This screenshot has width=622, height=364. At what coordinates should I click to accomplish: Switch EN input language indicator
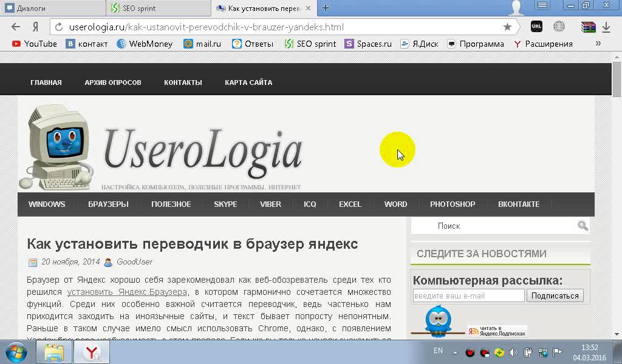[438, 351]
